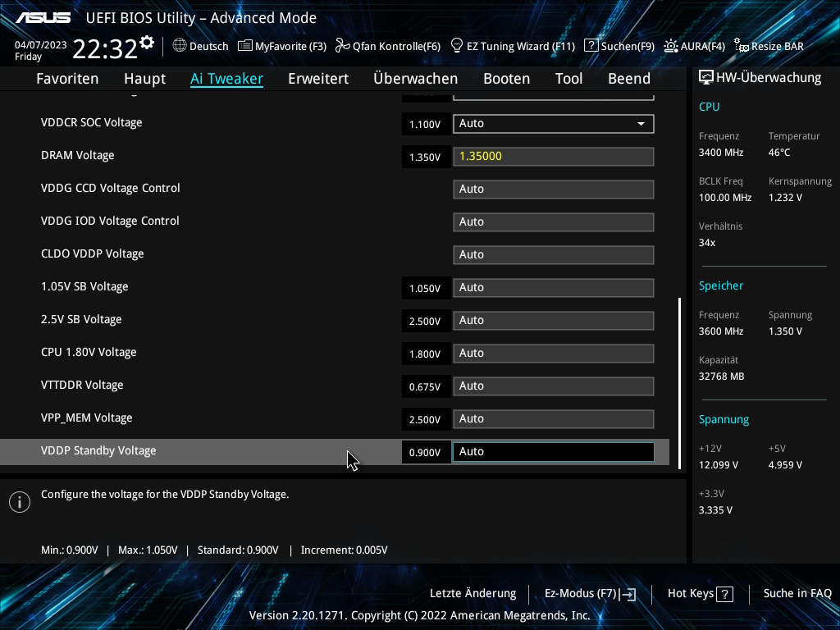Click the 3400 MHz CPU frequency value
The width and height of the screenshot is (840, 630).
pyautogui.click(x=721, y=153)
